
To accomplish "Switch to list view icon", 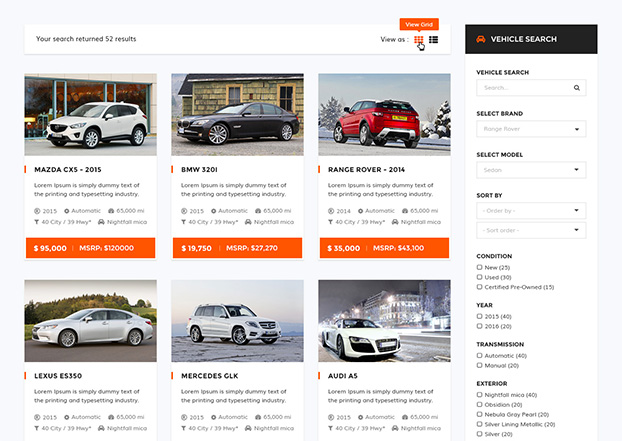I will [x=434, y=40].
